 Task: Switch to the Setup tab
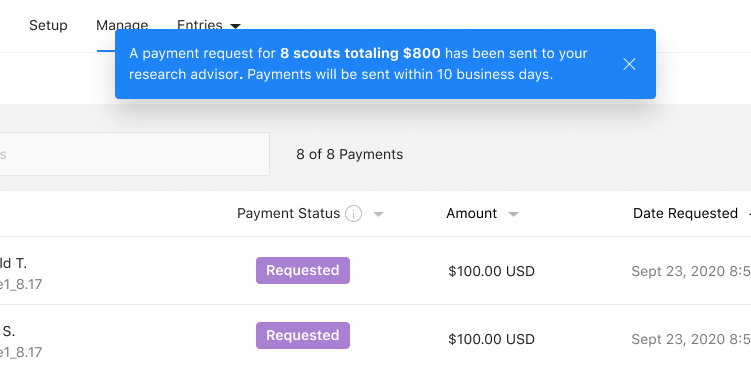(x=48, y=25)
